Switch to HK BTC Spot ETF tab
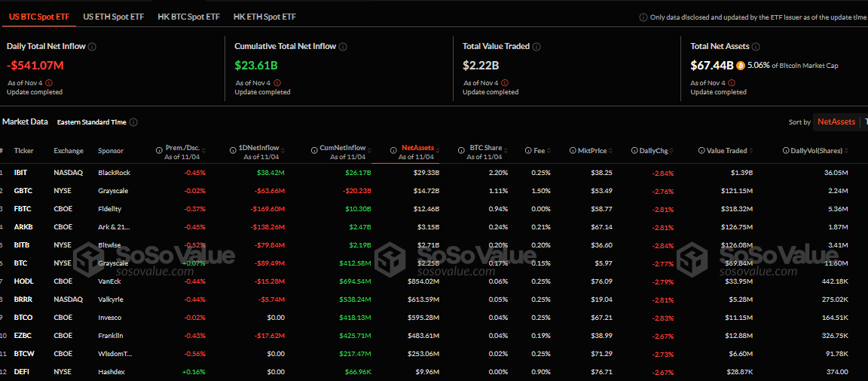Image resolution: width=868 pixels, height=381 pixels. point(189,17)
